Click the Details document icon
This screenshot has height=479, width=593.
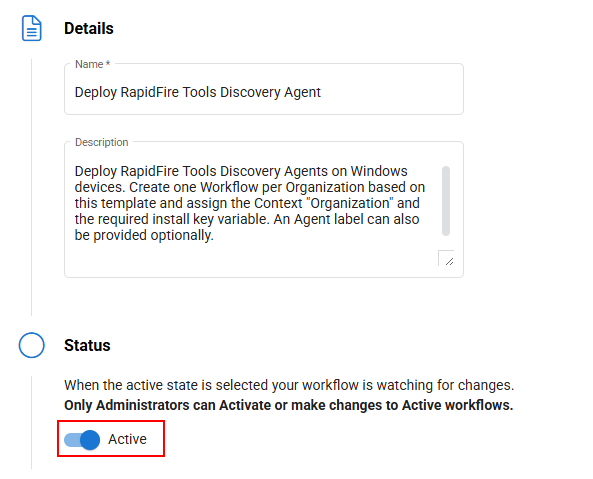(32, 28)
